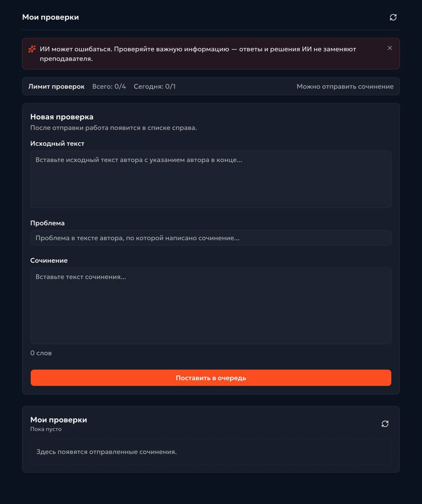Screen dimensions: 422x504
Task: Click the Можно отправить сочинение status text
Action: click(345, 87)
